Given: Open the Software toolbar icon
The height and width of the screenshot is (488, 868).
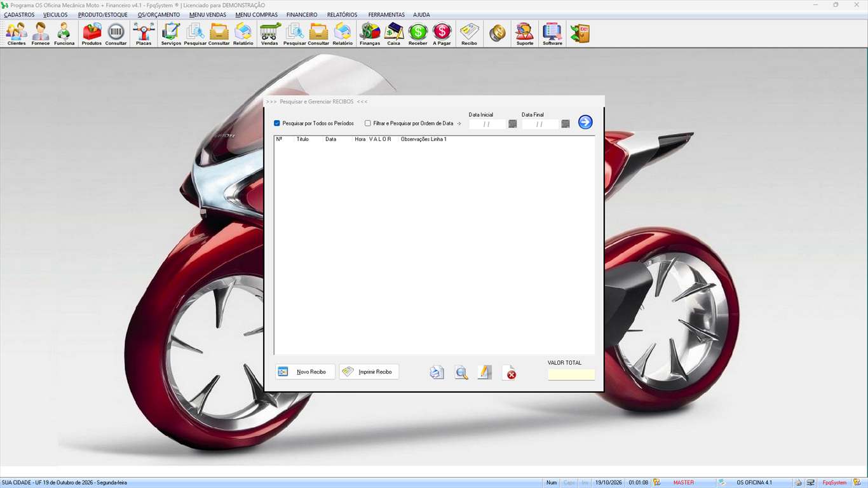Looking at the screenshot, I should [x=552, y=34].
